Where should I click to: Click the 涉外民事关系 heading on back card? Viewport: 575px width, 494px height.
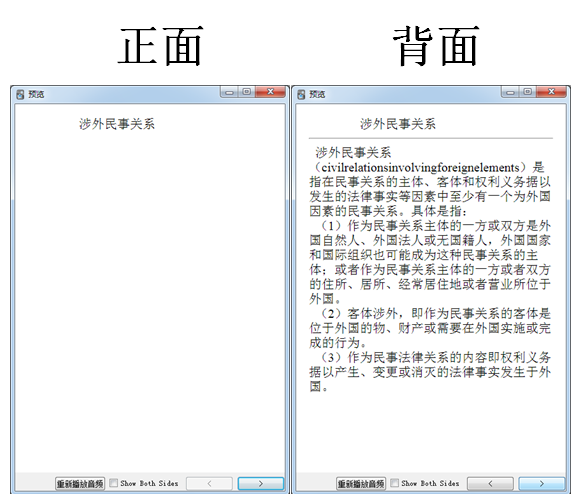click(x=398, y=124)
